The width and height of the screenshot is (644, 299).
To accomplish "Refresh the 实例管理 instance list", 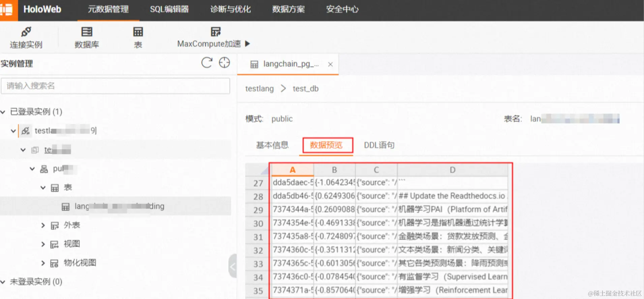I will coord(207,62).
